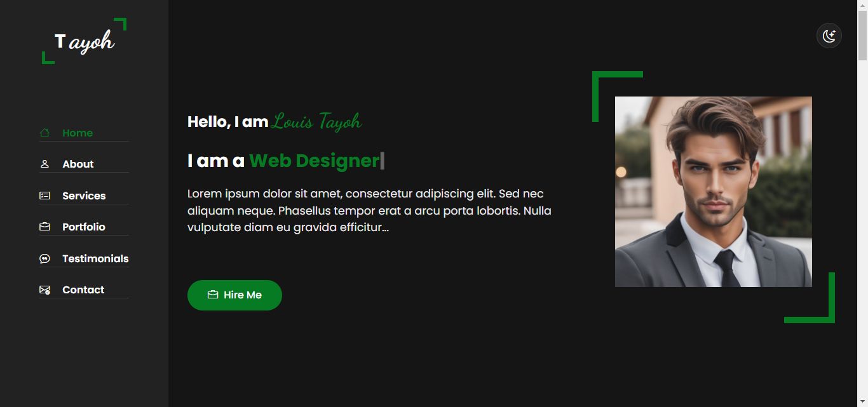Click the chat-quote icon beside Testimonials

(44, 258)
